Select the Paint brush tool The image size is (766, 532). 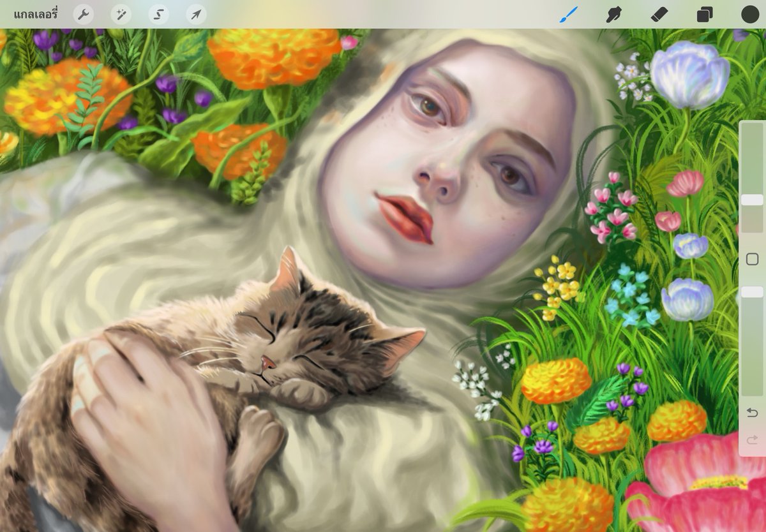point(568,14)
